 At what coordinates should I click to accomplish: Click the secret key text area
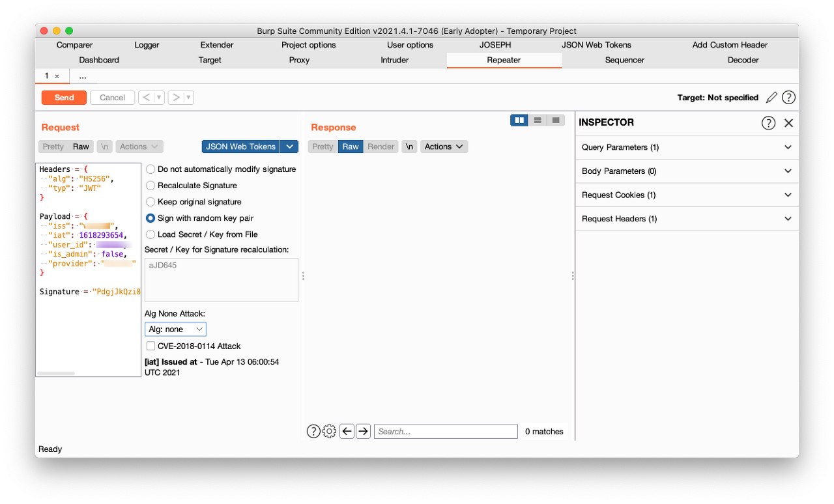coord(222,280)
